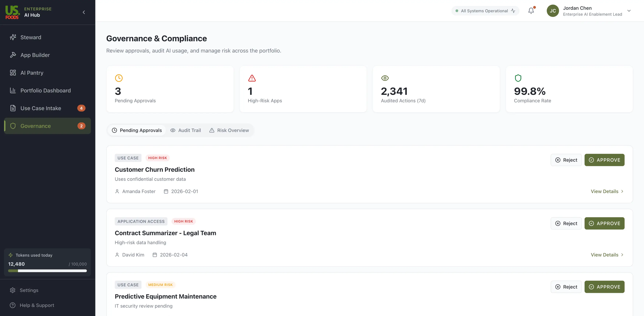This screenshot has width=644, height=316.
Task: Open Help & Support from sidebar
Action: tap(37, 305)
